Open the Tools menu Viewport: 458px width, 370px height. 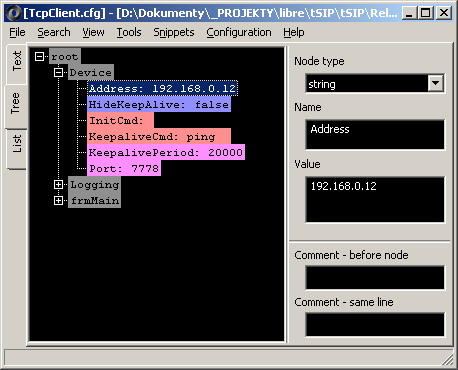tap(129, 32)
